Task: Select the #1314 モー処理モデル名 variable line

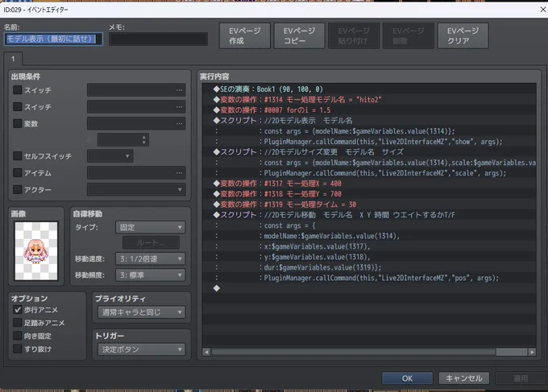Action: click(369, 100)
